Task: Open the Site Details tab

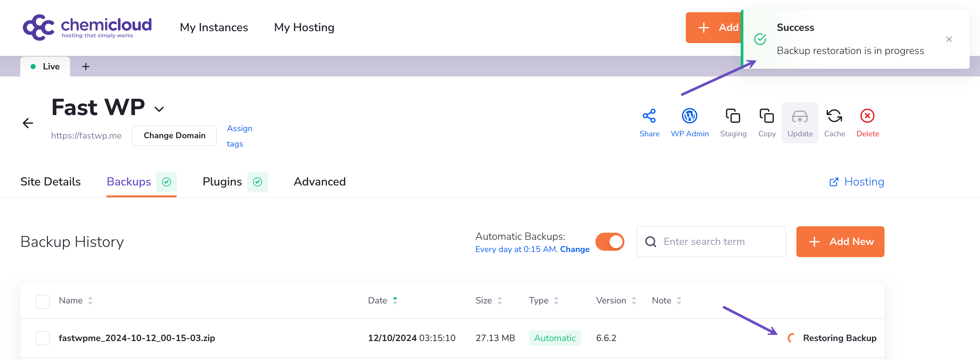Action: tap(50, 182)
